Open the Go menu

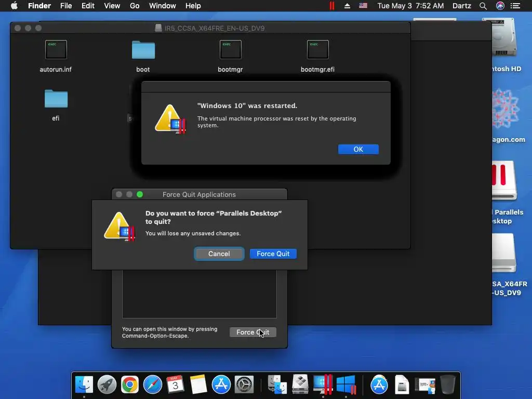[135, 6]
